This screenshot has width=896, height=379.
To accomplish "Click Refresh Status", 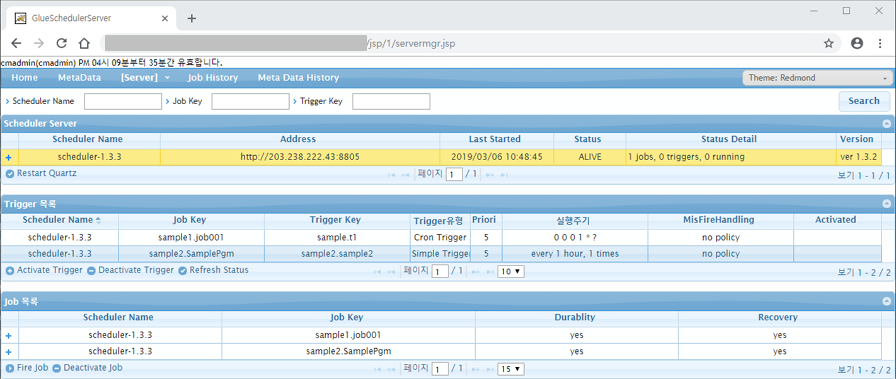I will pos(214,270).
